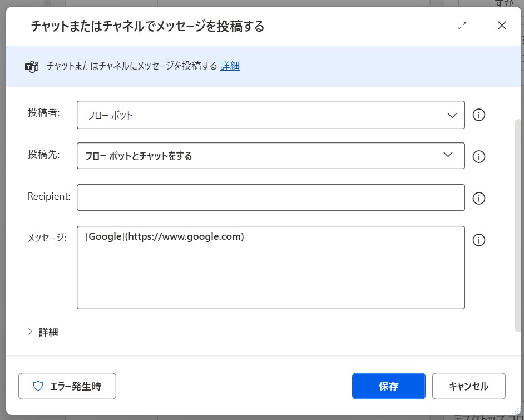Click the shield icon on エラー発生時
524x420 pixels.
coord(38,386)
